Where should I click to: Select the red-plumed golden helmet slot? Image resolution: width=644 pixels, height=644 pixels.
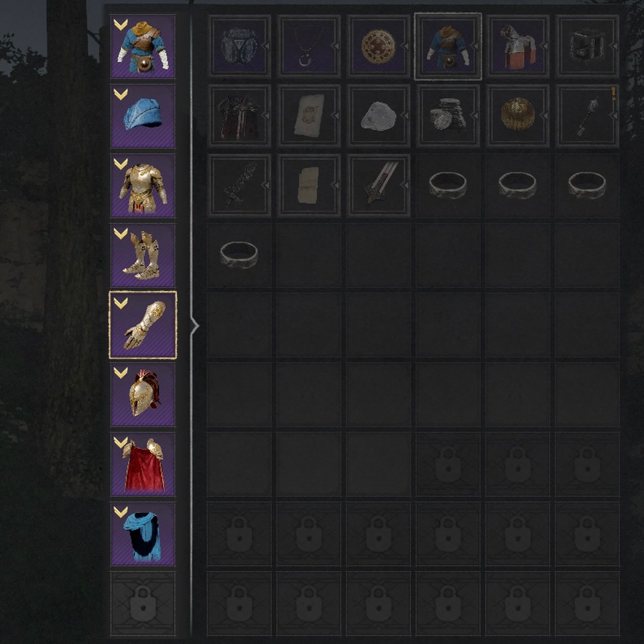(143, 395)
